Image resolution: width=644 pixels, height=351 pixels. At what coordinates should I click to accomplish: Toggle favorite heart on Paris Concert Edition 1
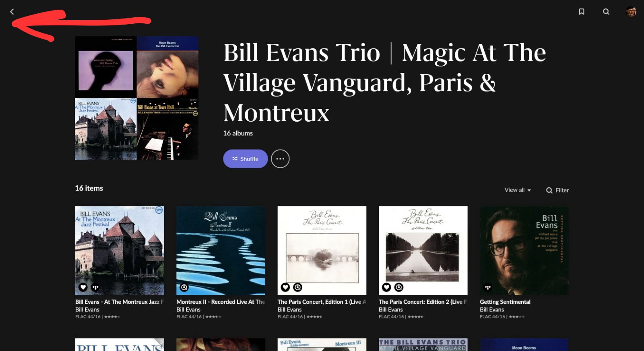(285, 287)
